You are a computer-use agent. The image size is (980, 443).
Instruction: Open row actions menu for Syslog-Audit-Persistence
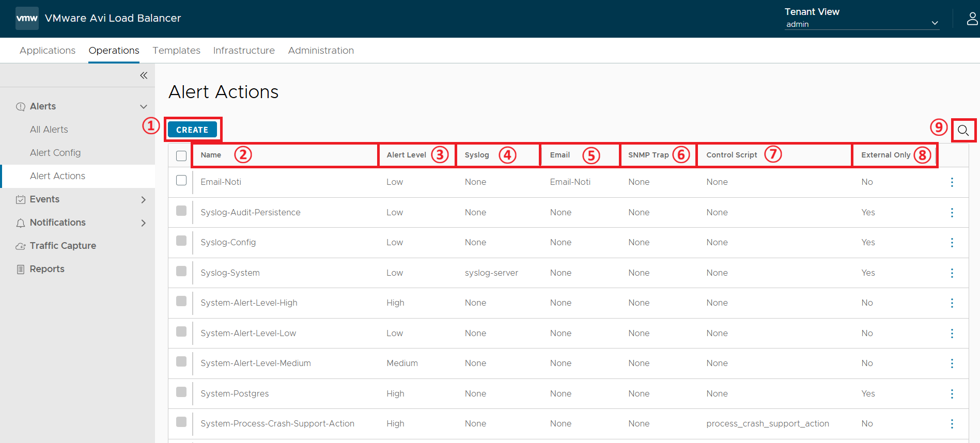click(952, 213)
